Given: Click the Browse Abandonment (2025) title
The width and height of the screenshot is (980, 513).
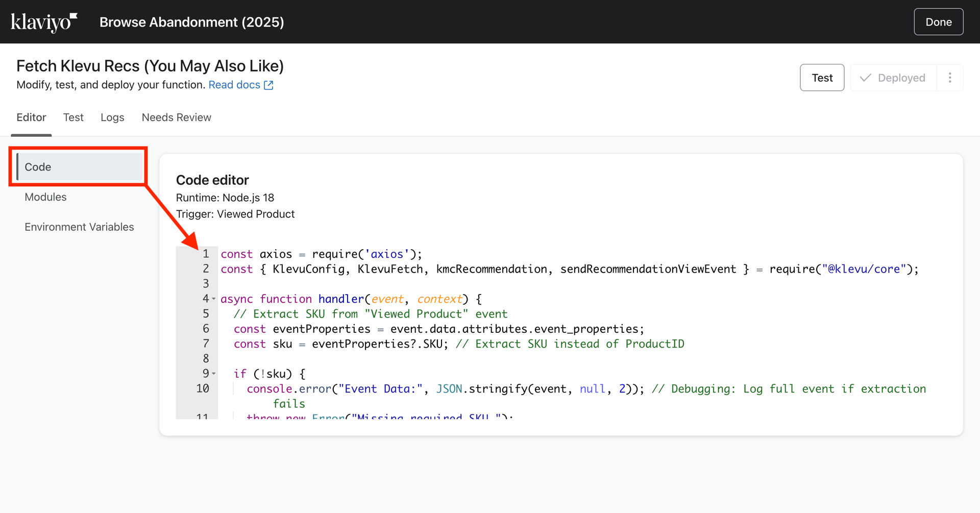Looking at the screenshot, I should coord(191,22).
